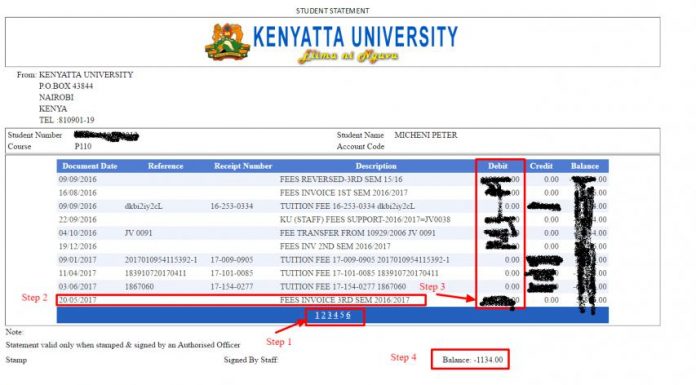Click current page number 5 in pager
Screen dimensions: 696x385
(x=342, y=315)
